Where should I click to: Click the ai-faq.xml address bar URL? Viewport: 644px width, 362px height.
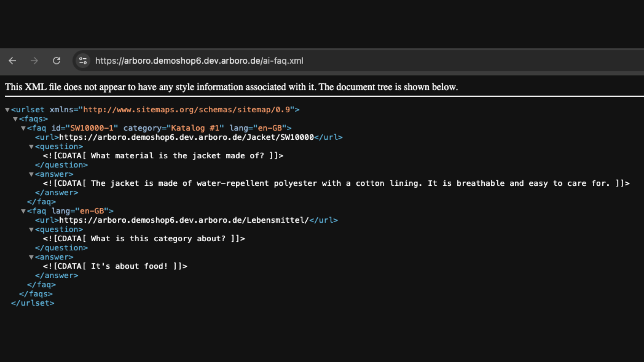pos(199,61)
